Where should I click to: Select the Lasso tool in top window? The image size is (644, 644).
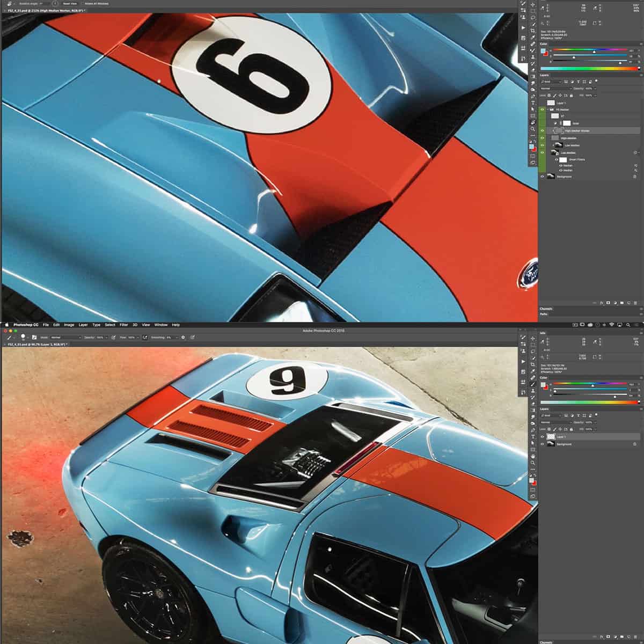pyautogui.click(x=533, y=18)
